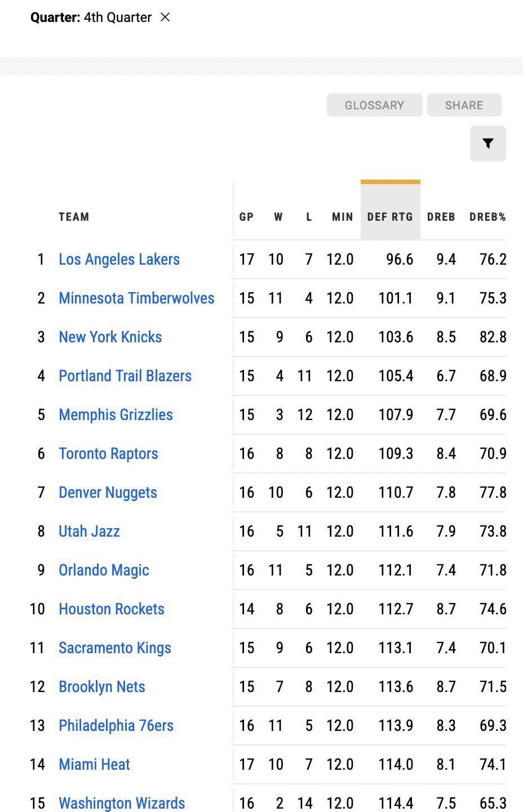This screenshot has height=812, width=523.
Task: Sort by the TEAM column header
Action: pos(74,217)
